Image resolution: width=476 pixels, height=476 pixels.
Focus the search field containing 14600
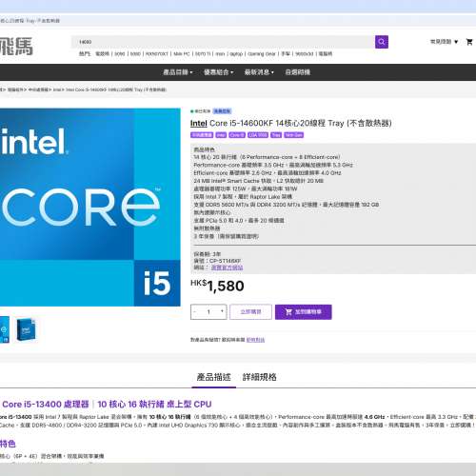(224, 42)
